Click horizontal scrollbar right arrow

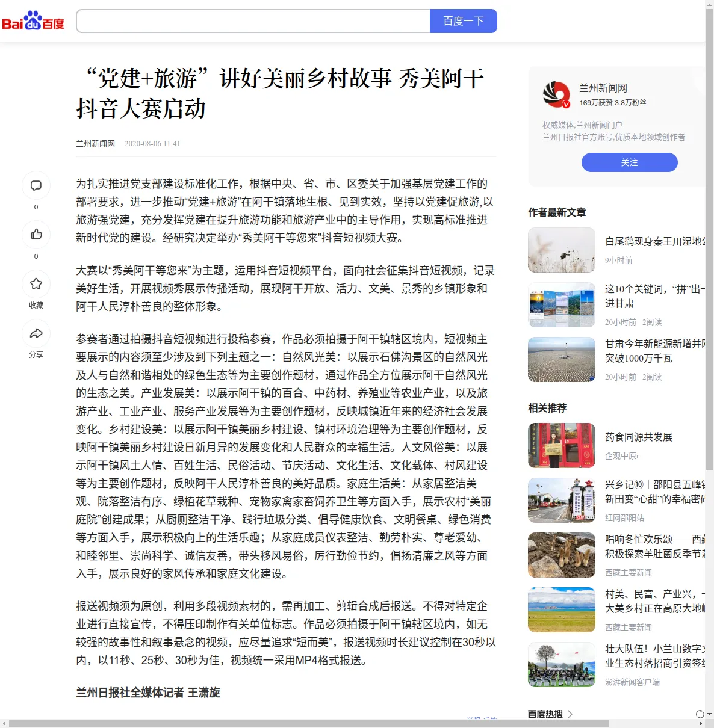coord(700,723)
